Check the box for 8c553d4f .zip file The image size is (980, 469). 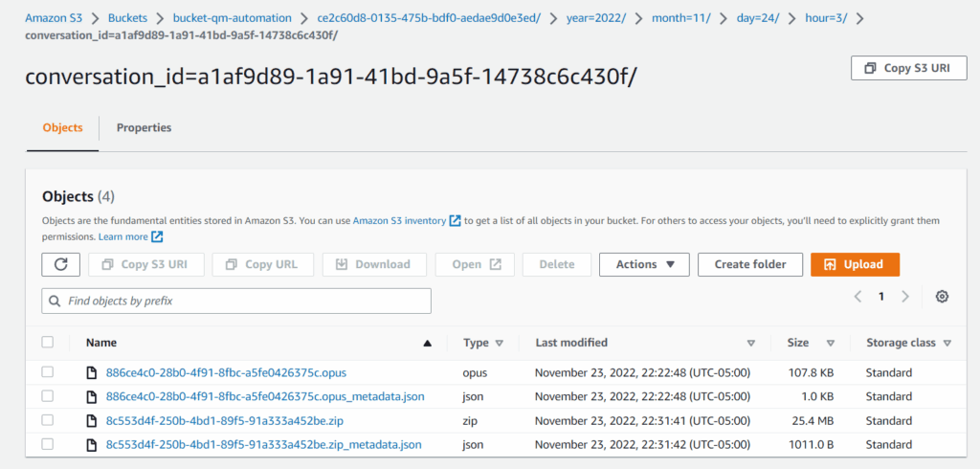(x=48, y=420)
